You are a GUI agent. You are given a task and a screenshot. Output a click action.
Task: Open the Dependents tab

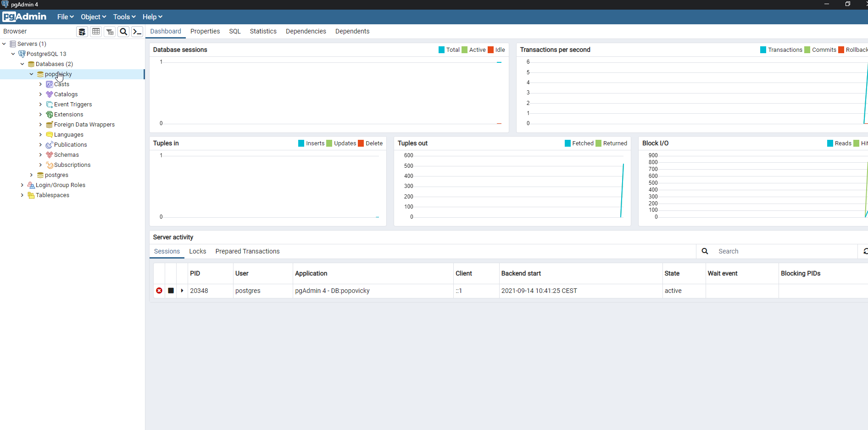click(x=352, y=31)
